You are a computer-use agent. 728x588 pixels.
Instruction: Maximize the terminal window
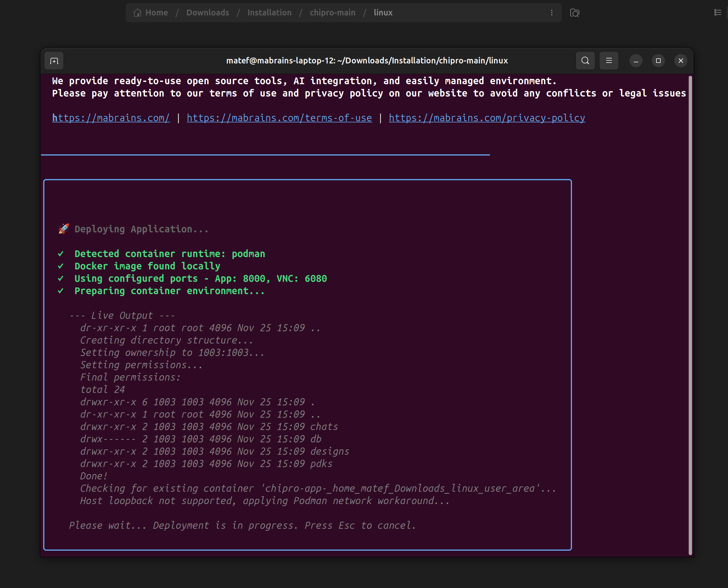658,61
